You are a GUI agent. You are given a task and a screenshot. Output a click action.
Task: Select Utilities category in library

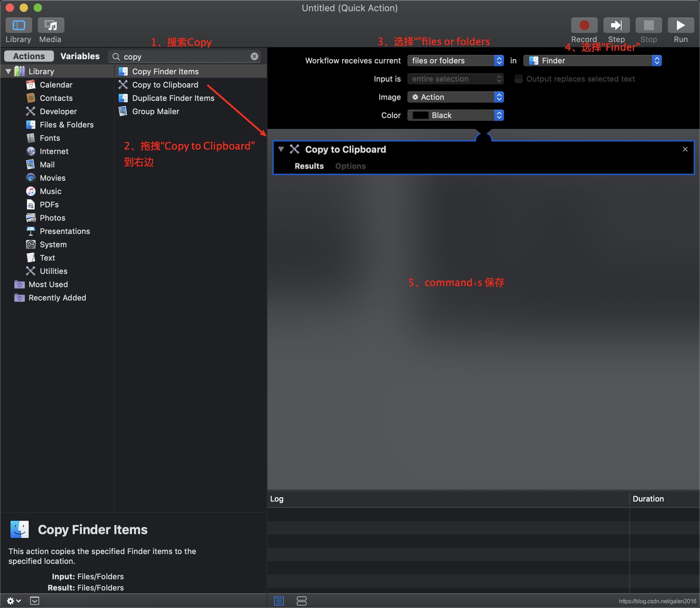click(x=54, y=271)
